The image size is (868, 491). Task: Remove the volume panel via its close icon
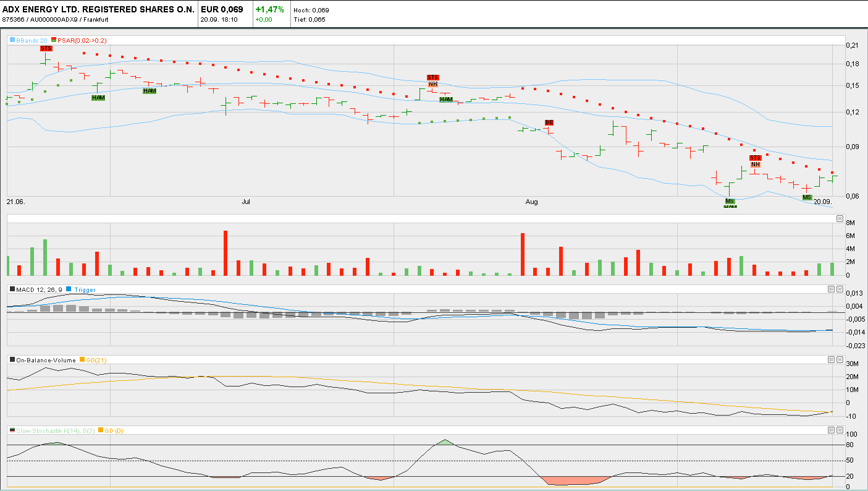(x=839, y=218)
